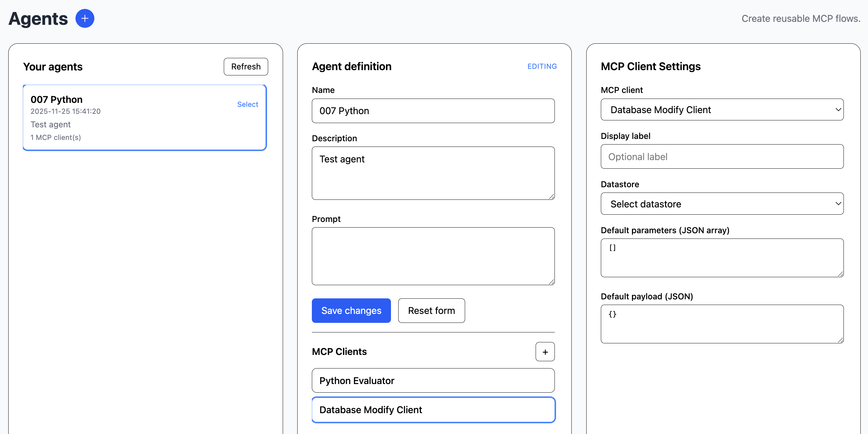Focus the Display label optional field

pyautogui.click(x=722, y=156)
